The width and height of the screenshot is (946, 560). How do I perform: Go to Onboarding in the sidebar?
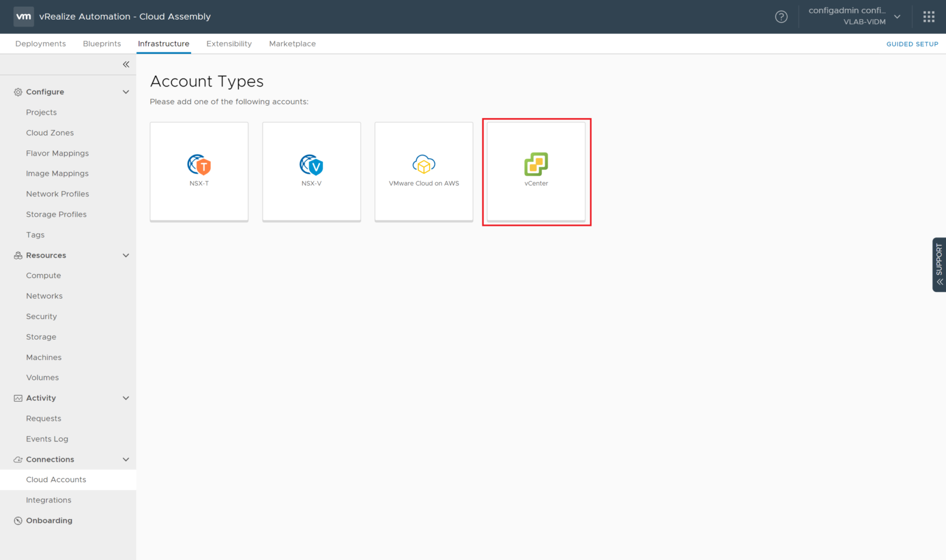tap(49, 521)
